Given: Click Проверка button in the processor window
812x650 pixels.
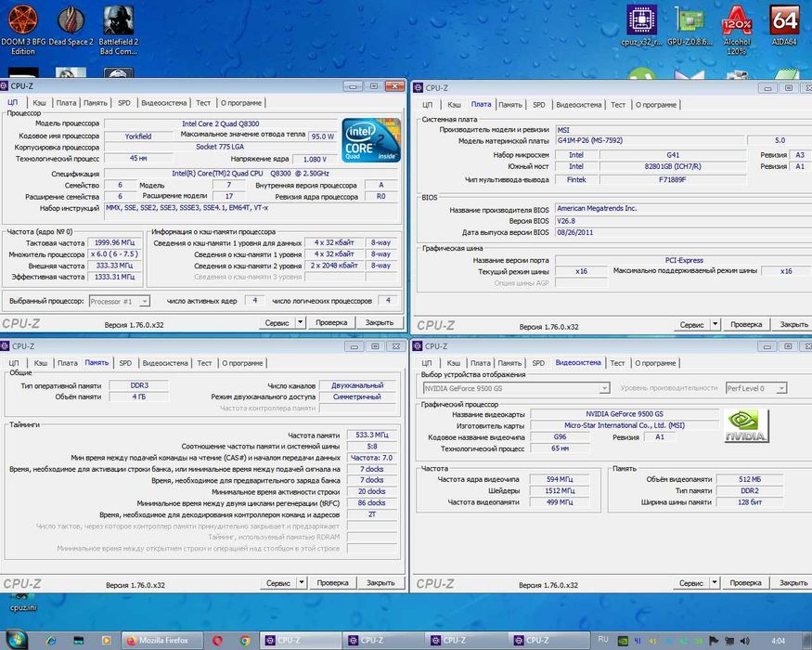Looking at the screenshot, I should [331, 322].
